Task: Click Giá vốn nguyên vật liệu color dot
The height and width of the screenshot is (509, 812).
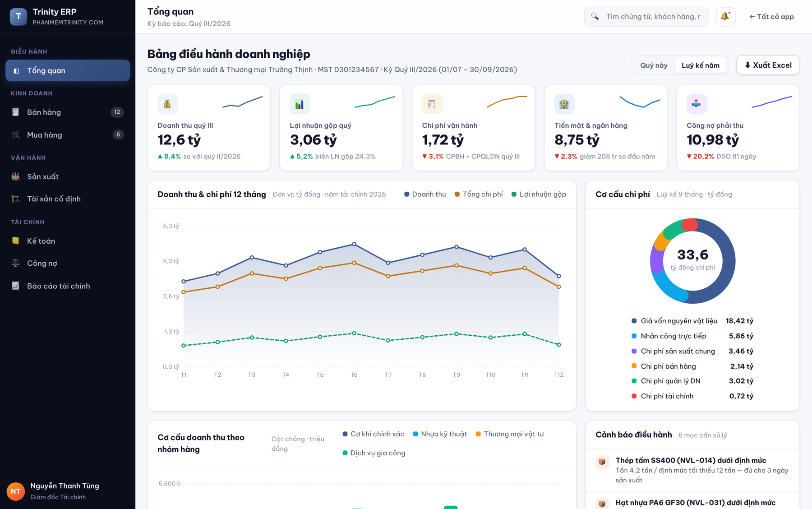Action: (634, 321)
